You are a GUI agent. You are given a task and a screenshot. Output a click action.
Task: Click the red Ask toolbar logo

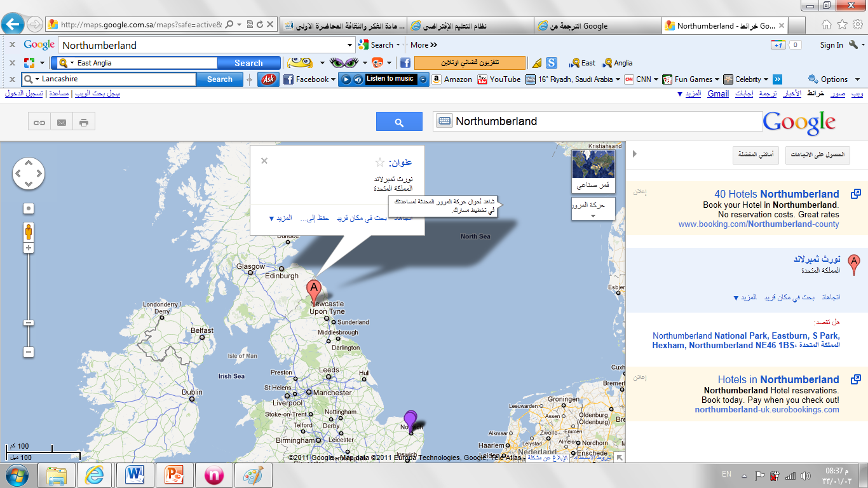click(269, 79)
